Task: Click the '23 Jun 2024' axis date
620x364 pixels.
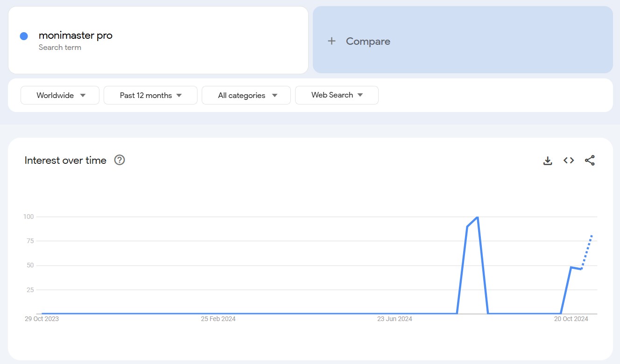Action: [x=395, y=319]
